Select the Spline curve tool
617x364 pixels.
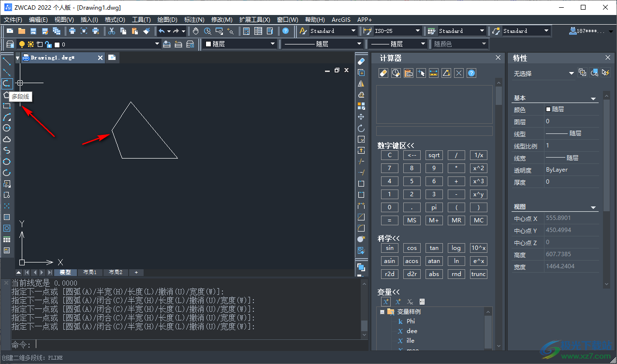coord(7,150)
